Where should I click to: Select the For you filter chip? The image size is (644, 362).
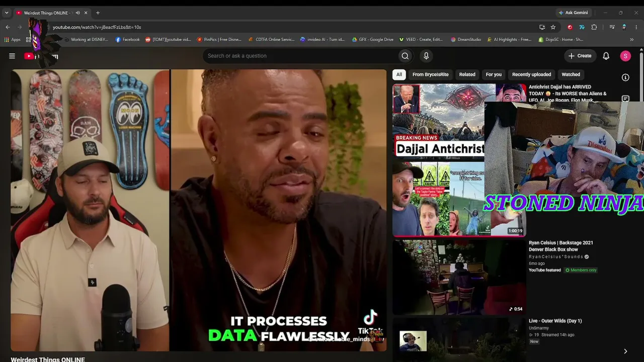click(494, 74)
